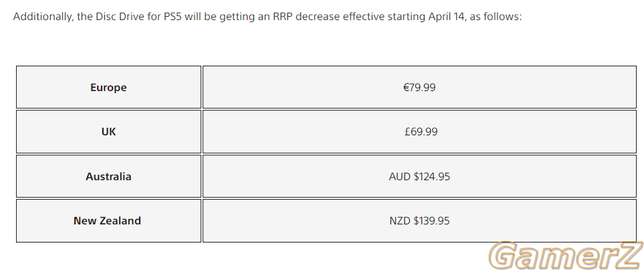This screenshot has width=644, height=274.
Task: Click the Australia row label cell
Action: [108, 176]
